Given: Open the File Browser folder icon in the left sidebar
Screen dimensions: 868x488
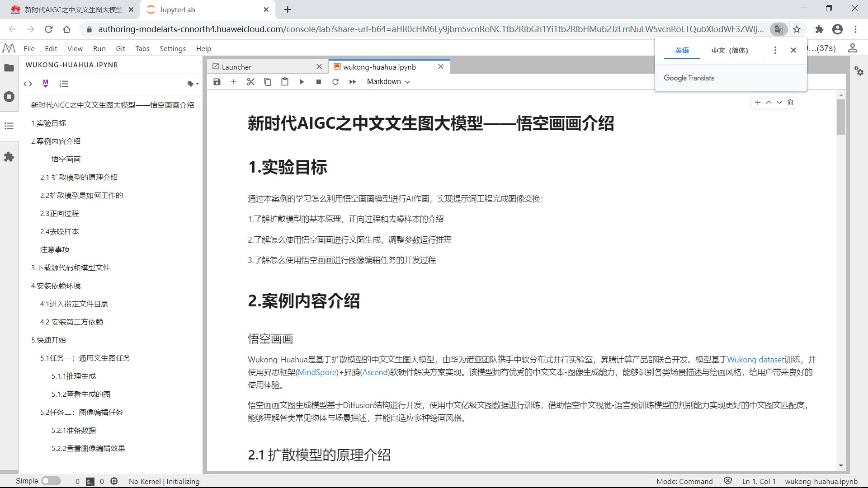Looking at the screenshot, I should tap(9, 68).
